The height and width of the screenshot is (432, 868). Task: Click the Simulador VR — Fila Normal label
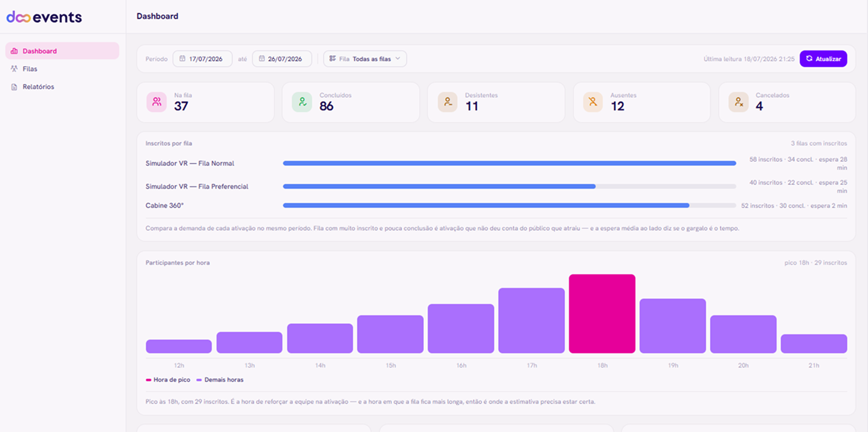190,163
